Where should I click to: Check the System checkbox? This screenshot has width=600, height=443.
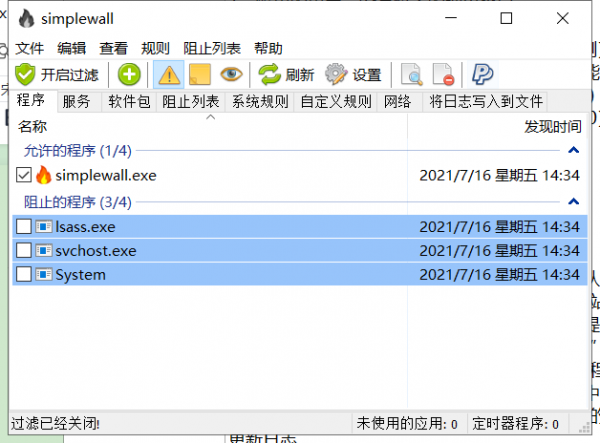click(24, 275)
